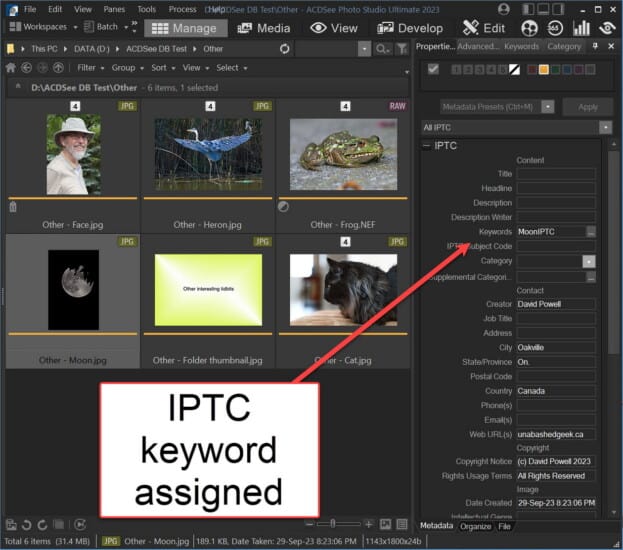Apply the yellow color label
The image size is (623, 550).
click(545, 69)
